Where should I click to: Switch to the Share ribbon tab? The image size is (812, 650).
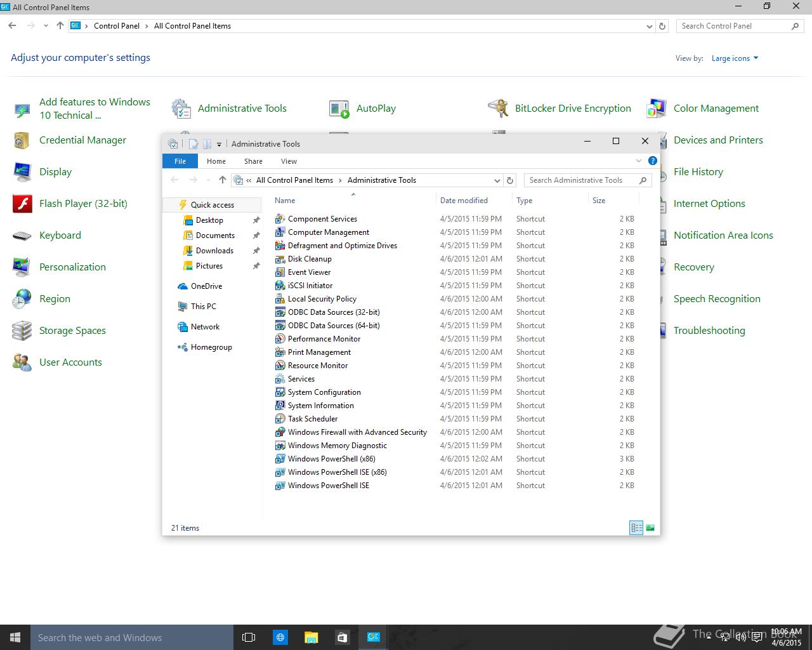coord(253,161)
